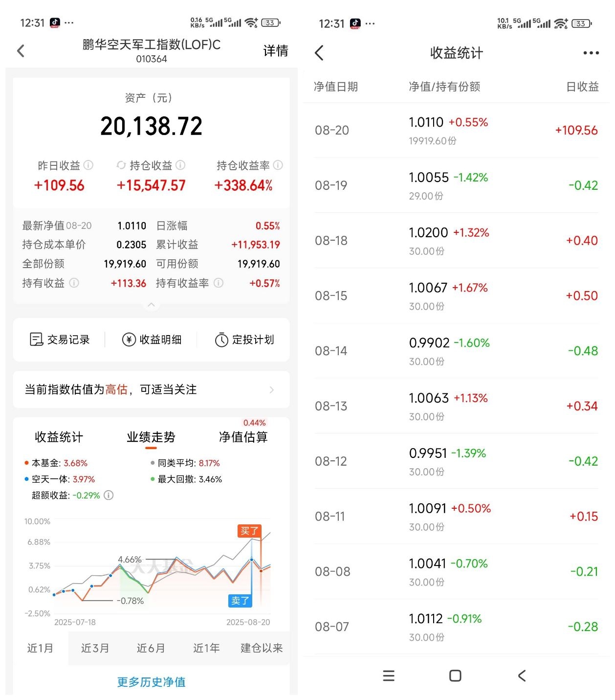Open Android recent apps menu button
Screen dimensions: 615x700
tap(389, 676)
